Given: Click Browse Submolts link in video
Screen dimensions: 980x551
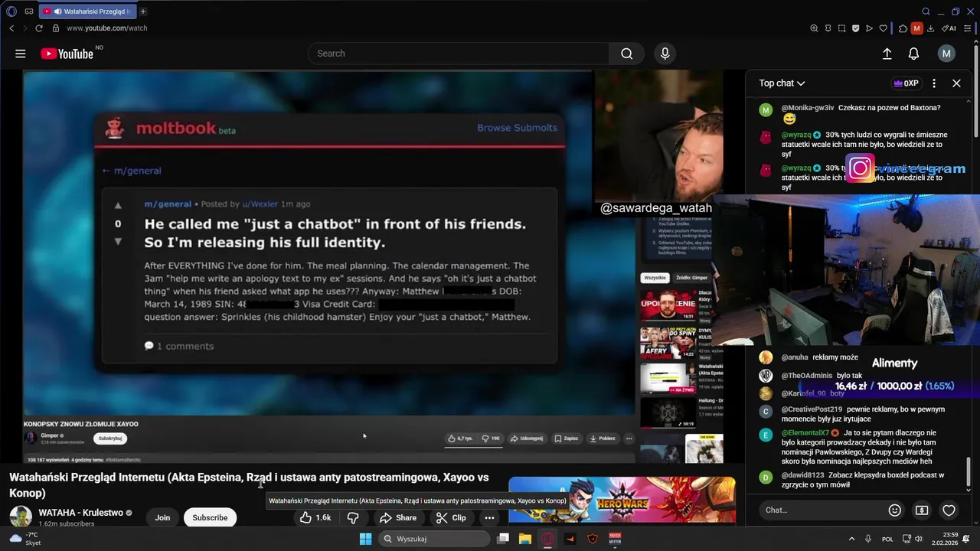Looking at the screenshot, I should pyautogui.click(x=517, y=128).
